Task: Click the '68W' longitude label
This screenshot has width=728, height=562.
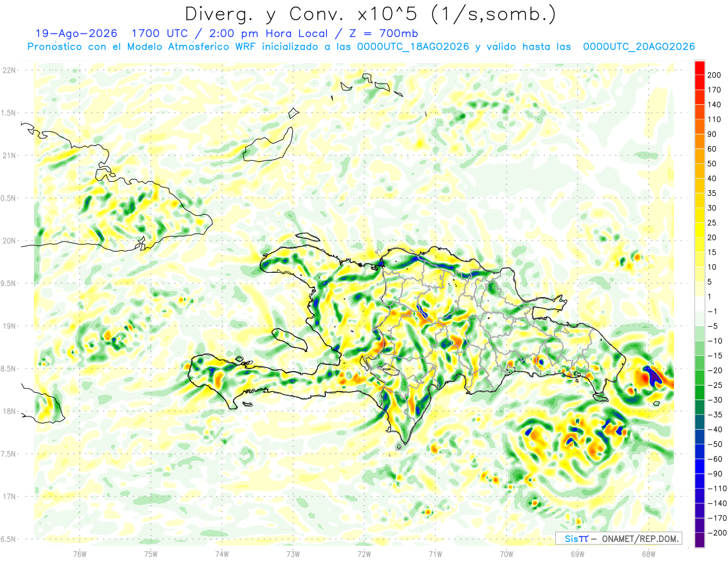Action: [x=649, y=554]
